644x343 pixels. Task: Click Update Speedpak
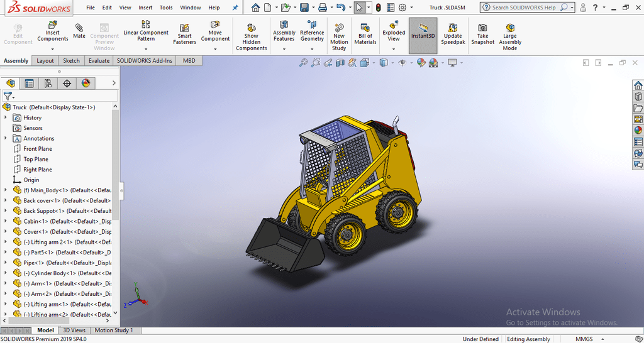click(453, 34)
